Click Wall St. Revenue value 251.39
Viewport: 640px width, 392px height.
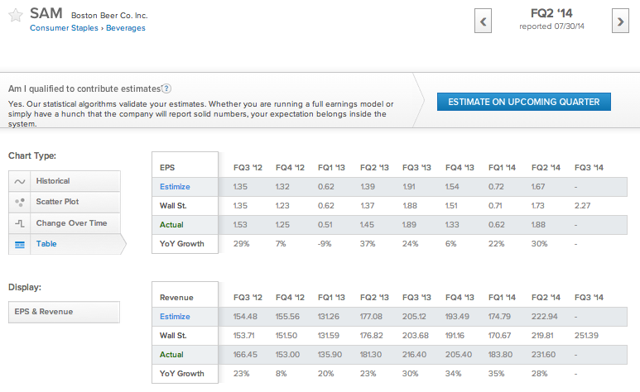point(587,336)
